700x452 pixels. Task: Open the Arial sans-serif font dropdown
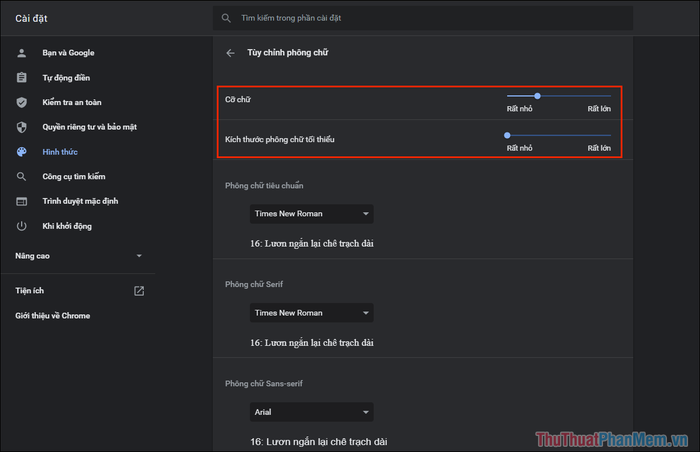pyautogui.click(x=312, y=412)
